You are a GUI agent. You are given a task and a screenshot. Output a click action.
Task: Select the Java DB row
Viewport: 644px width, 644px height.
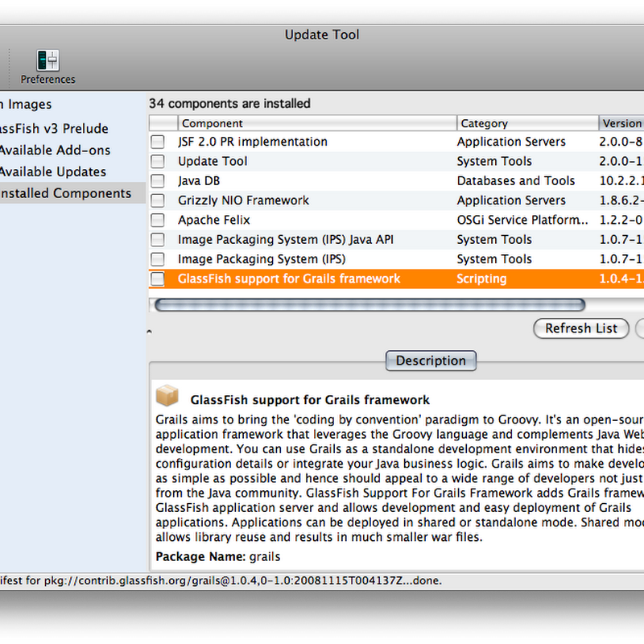coord(396,181)
